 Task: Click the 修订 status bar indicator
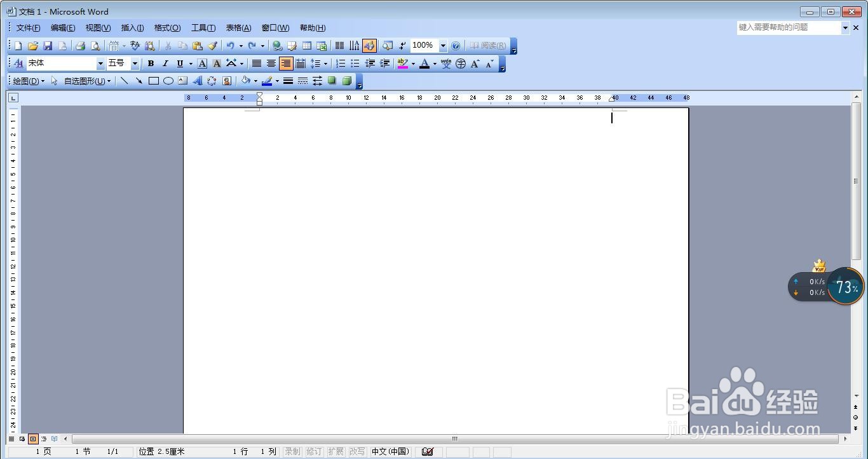[314, 451]
